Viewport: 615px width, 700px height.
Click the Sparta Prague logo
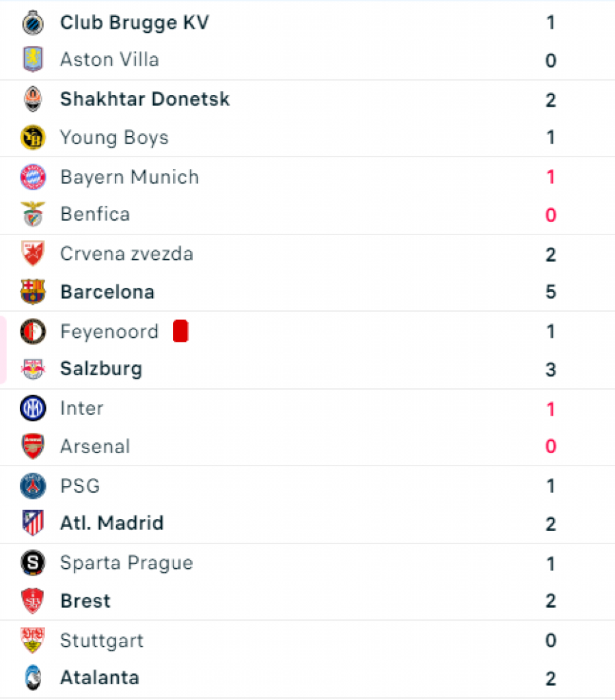tap(33, 563)
